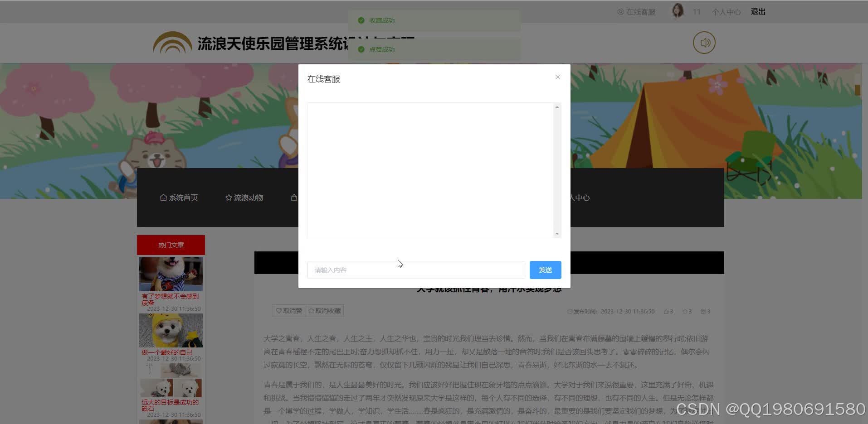
Task: Open the 有了梦想就不会感到疲惫 article thumbnail
Action: click(x=171, y=274)
